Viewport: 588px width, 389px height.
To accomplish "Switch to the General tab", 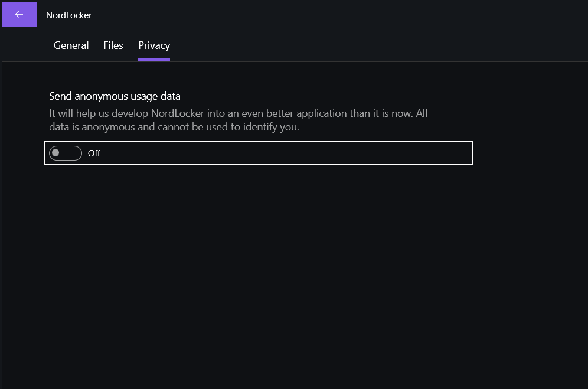I will click(x=71, y=45).
